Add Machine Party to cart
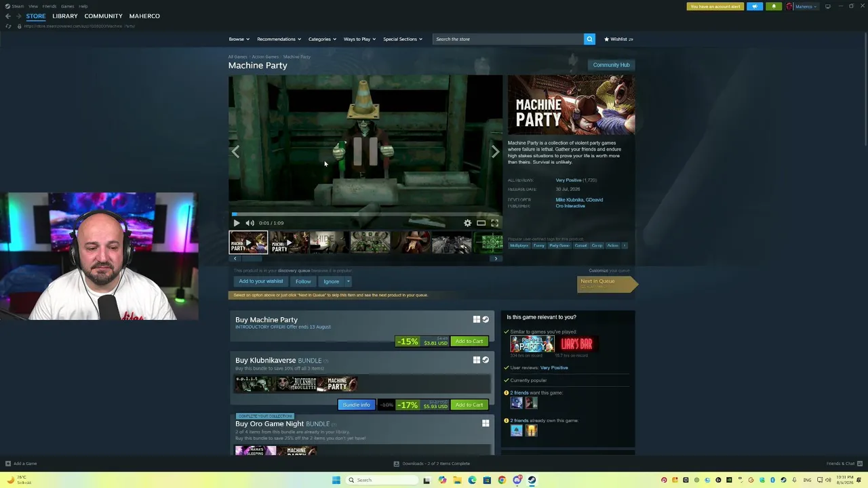 469,342
